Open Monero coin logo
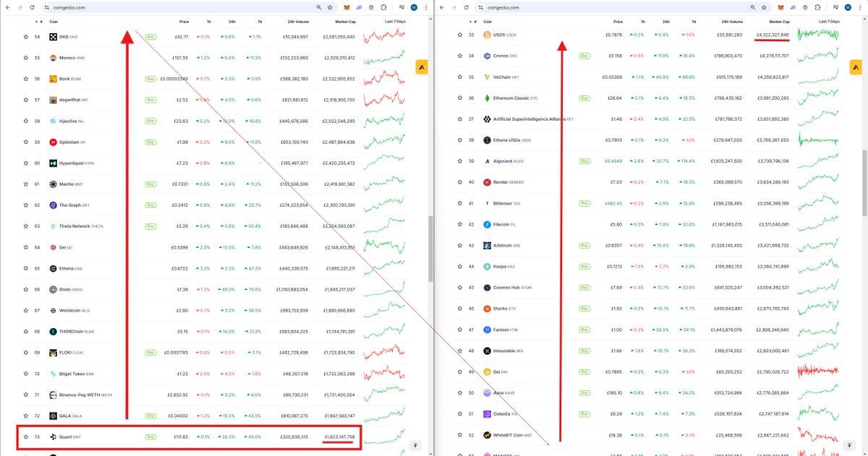The width and height of the screenshot is (868, 456). click(54, 58)
